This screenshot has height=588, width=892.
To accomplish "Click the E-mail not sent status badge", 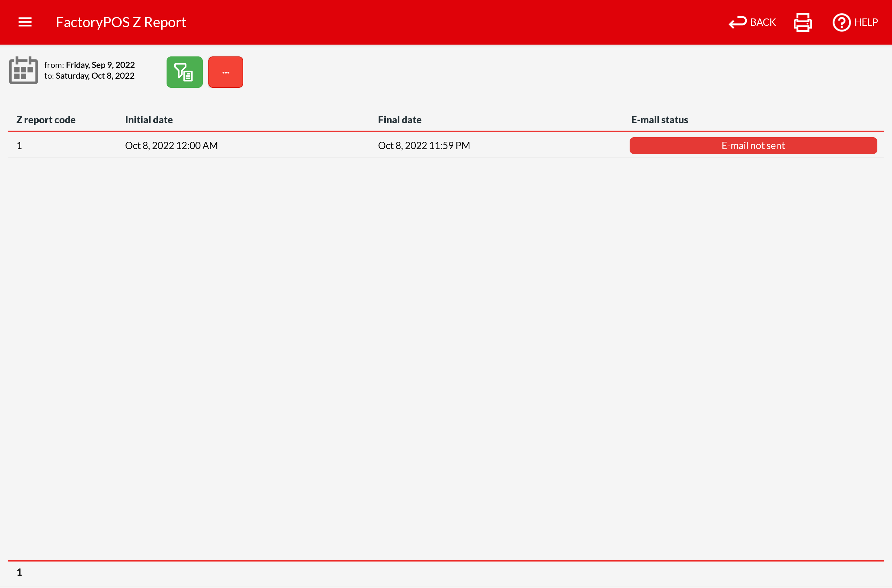I will click(x=753, y=146).
